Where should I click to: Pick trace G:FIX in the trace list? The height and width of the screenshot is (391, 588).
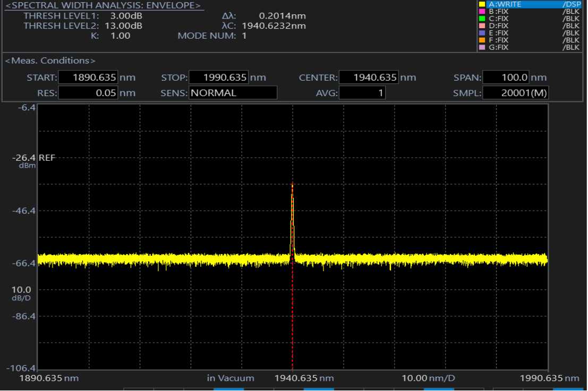pyautogui.click(x=498, y=47)
